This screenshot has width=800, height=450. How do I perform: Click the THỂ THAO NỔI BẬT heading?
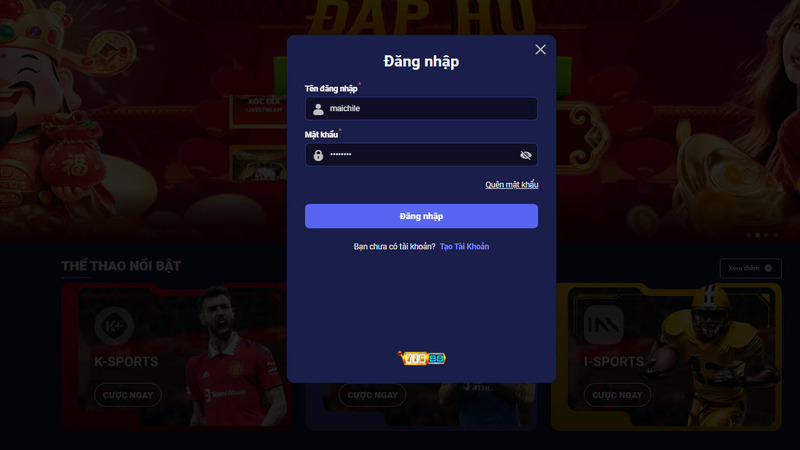[121, 266]
